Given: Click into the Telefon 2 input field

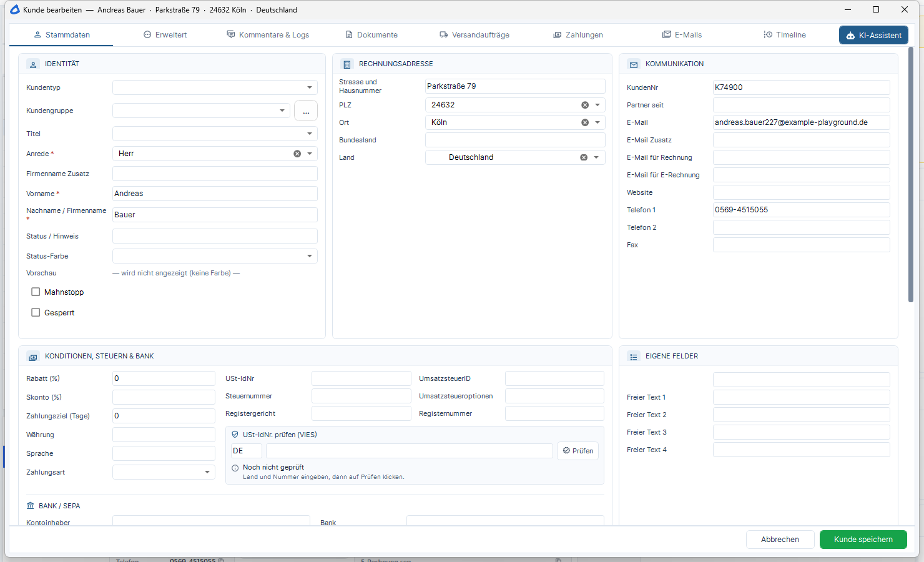Looking at the screenshot, I should coord(802,227).
